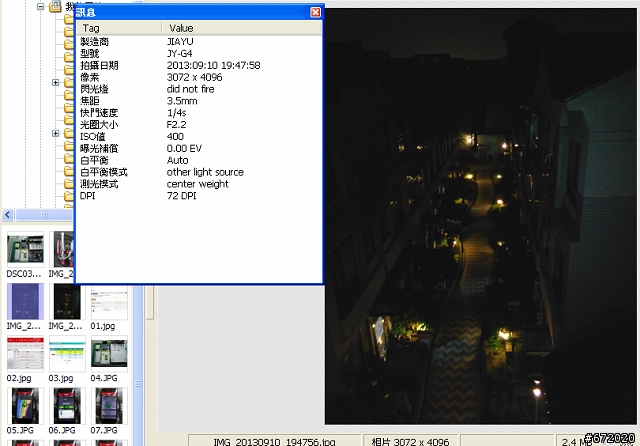
Task: Select the 'other light source' value
Action: (205, 172)
